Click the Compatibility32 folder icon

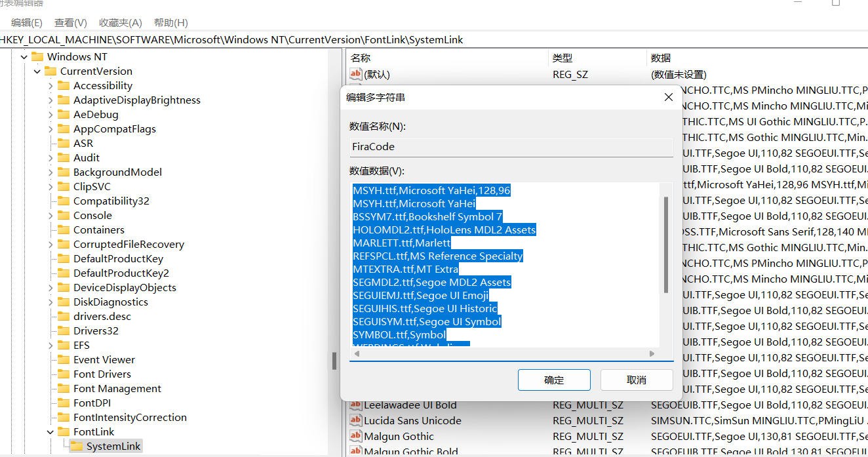click(x=63, y=201)
